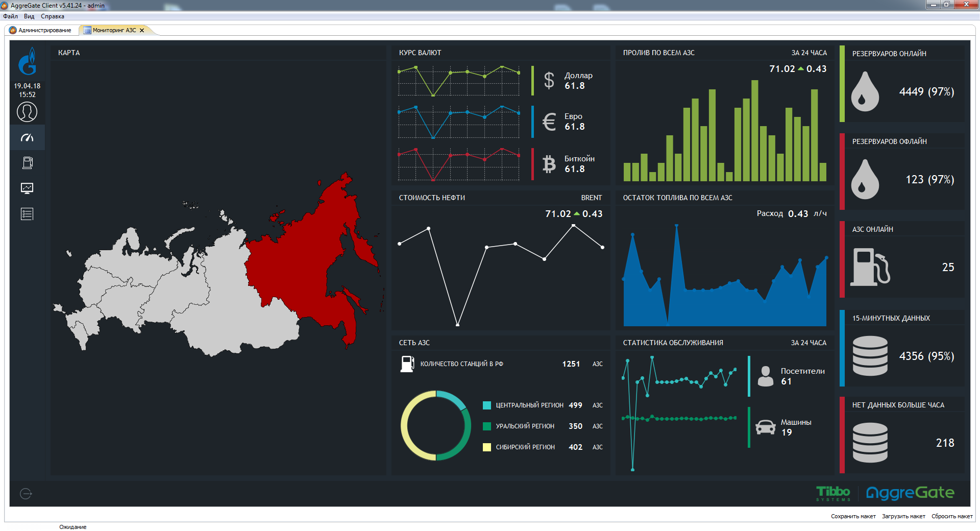Open the Справка menu
The width and height of the screenshot is (980, 531).
pos(53,16)
